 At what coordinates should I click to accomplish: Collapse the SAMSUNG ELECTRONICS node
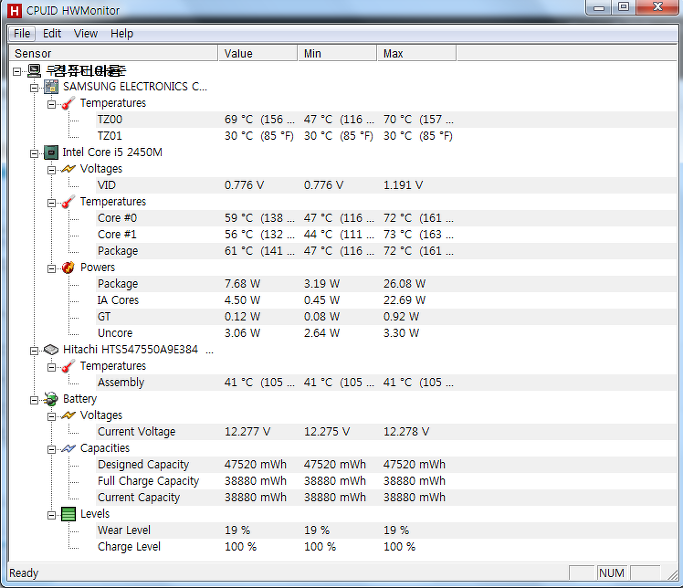34,88
